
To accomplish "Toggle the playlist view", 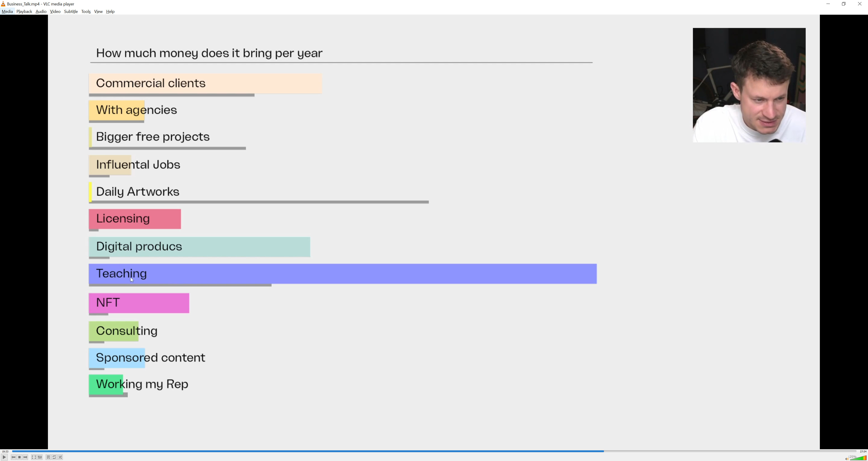I will [x=48, y=457].
